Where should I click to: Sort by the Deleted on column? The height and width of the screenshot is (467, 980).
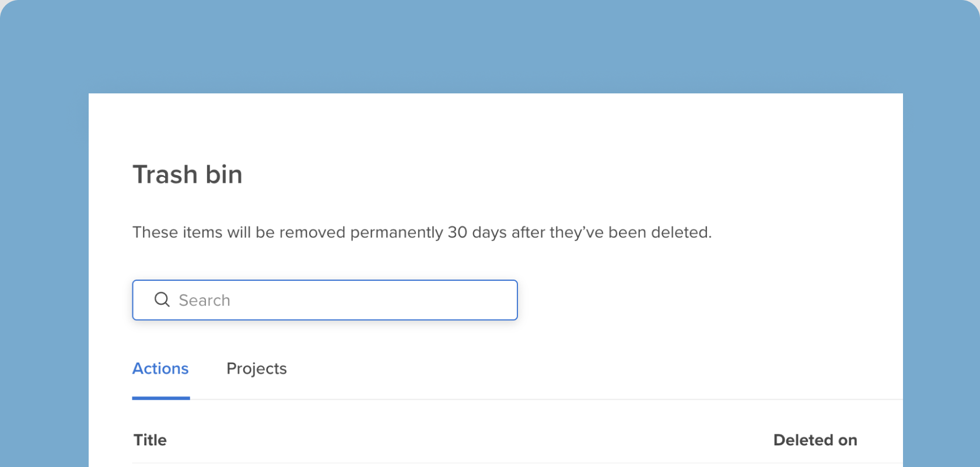pos(815,440)
